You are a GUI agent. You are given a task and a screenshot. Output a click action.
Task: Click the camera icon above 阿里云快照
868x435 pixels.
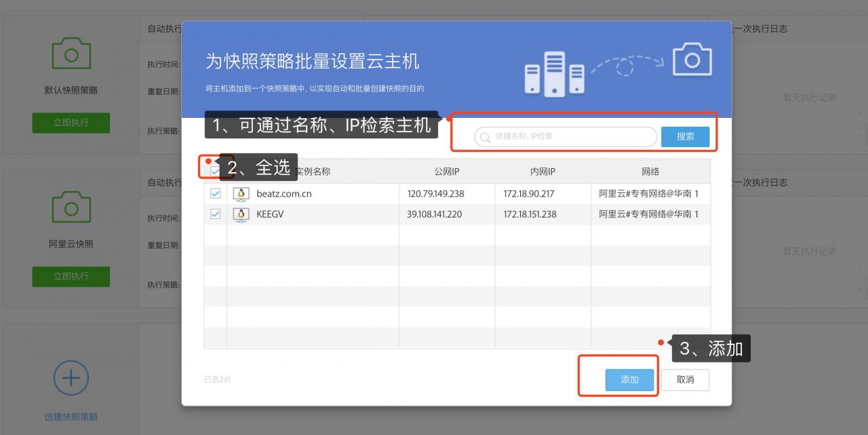click(71, 207)
